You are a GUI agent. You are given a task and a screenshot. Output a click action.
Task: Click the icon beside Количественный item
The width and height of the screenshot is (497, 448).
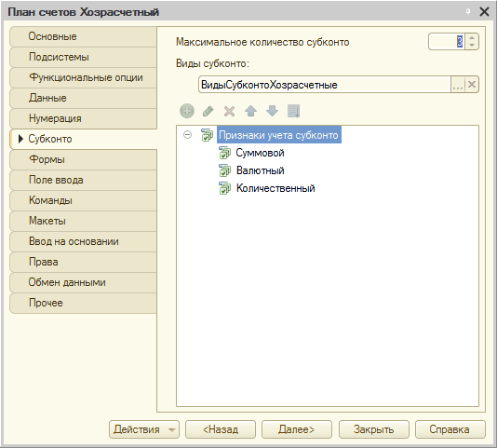[x=224, y=188]
